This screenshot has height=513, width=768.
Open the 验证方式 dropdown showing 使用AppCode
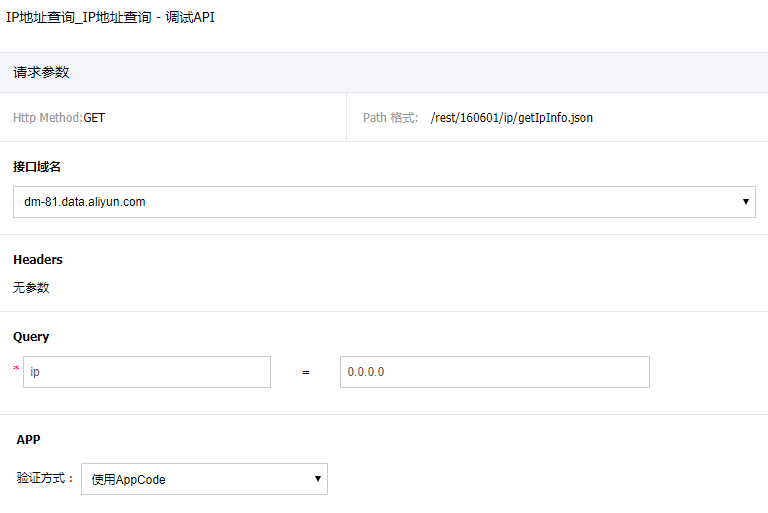204,479
